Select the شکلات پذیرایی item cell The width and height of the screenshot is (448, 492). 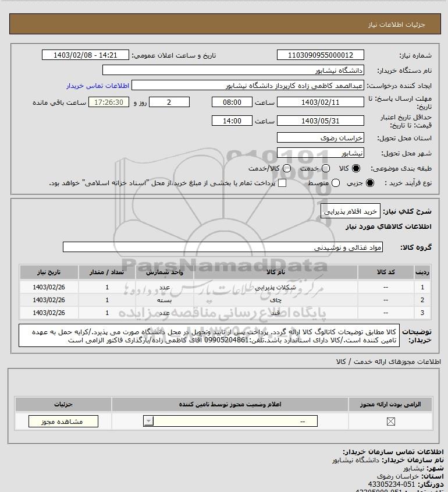pos(276,287)
